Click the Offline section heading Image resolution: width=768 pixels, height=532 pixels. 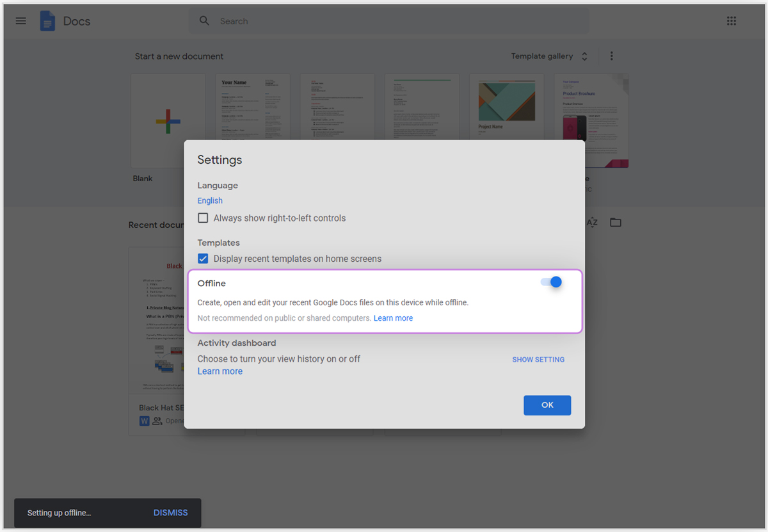click(211, 284)
